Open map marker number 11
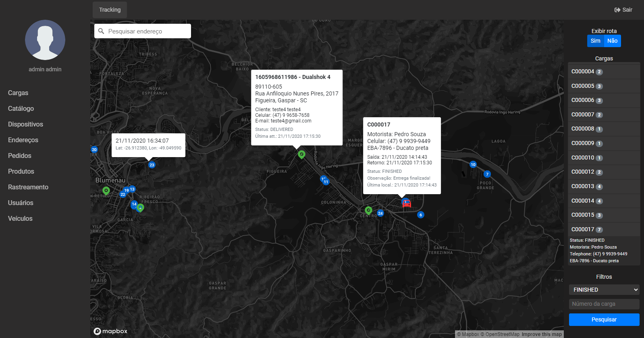 tap(326, 182)
